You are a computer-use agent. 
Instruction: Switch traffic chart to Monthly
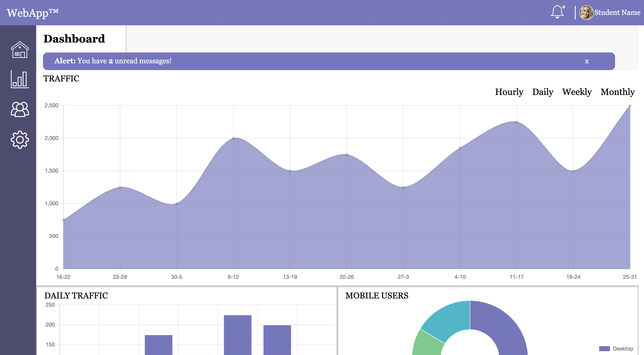[618, 92]
